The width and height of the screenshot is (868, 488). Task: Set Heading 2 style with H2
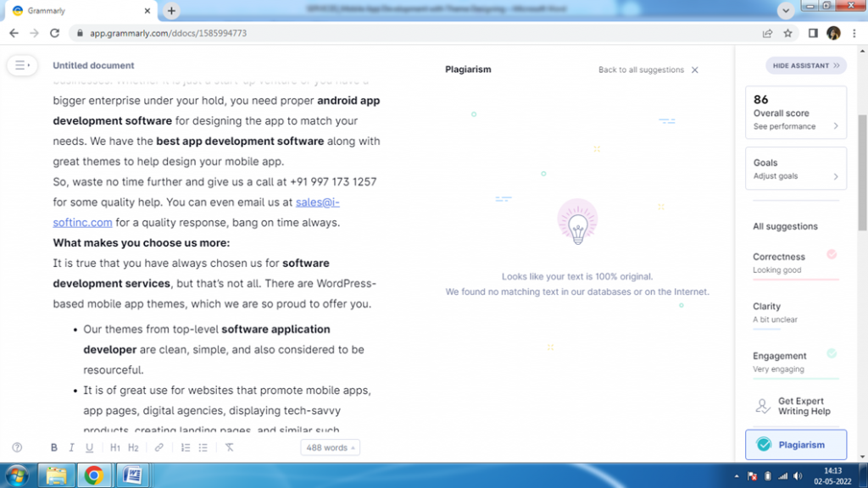[133, 447]
